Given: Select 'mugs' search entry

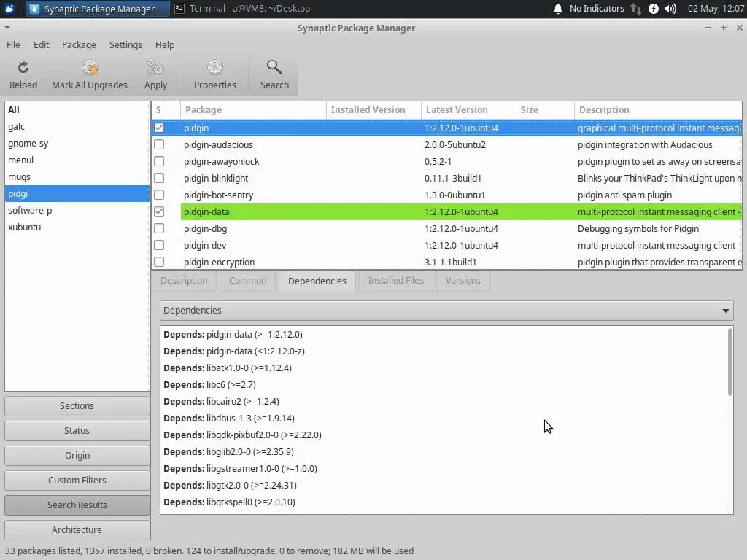Looking at the screenshot, I should click(77, 176).
